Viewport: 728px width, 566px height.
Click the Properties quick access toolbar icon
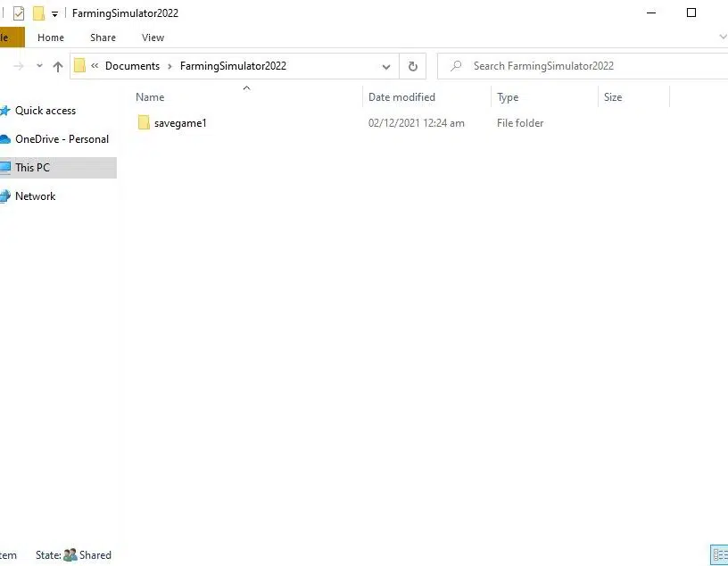(x=19, y=13)
